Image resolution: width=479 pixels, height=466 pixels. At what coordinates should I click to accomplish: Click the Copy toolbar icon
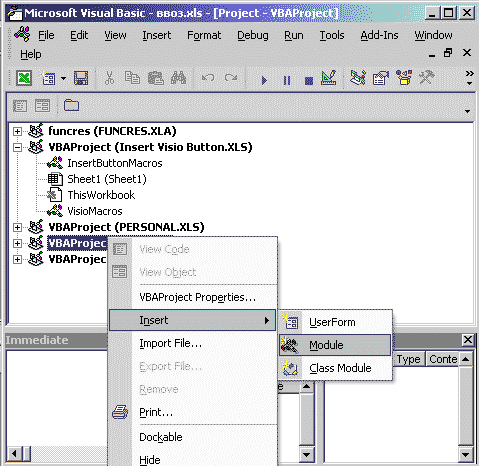point(132,79)
